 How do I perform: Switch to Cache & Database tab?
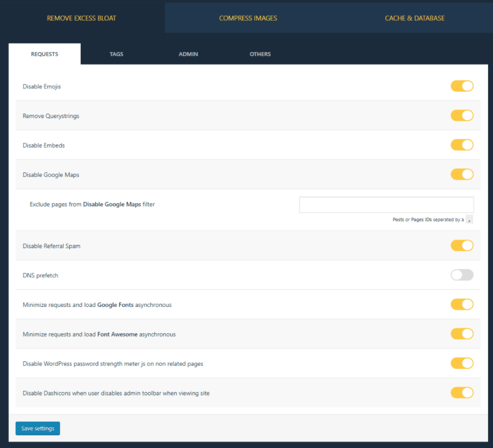point(414,18)
